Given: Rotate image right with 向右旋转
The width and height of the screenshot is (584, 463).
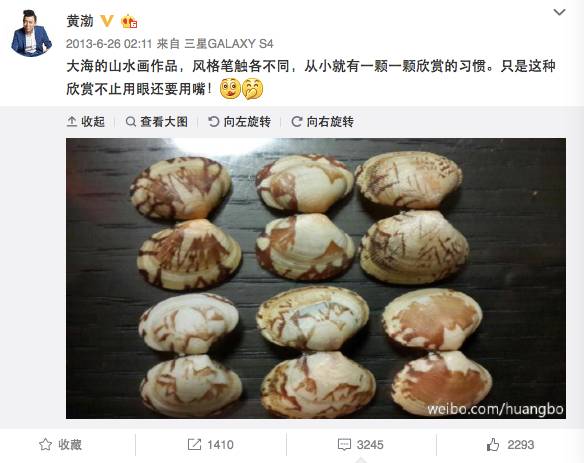Looking at the screenshot, I should [323, 121].
